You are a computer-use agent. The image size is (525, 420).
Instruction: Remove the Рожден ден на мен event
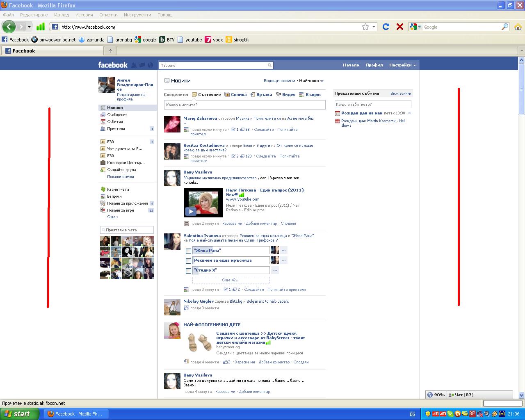409,113
